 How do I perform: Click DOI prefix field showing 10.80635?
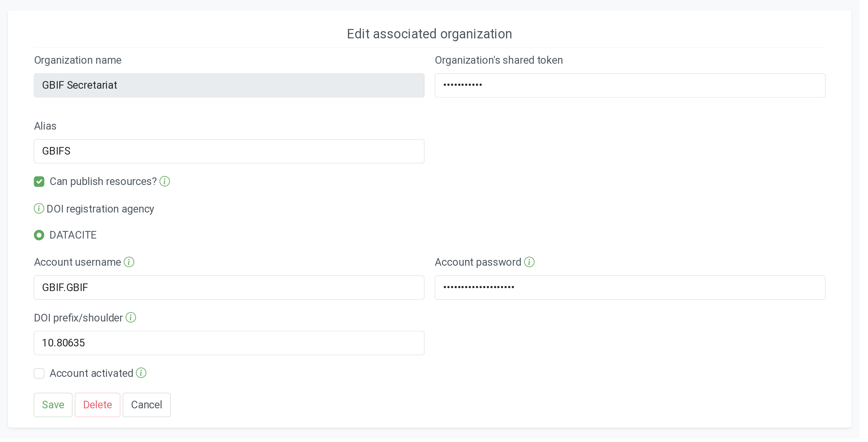click(x=229, y=343)
